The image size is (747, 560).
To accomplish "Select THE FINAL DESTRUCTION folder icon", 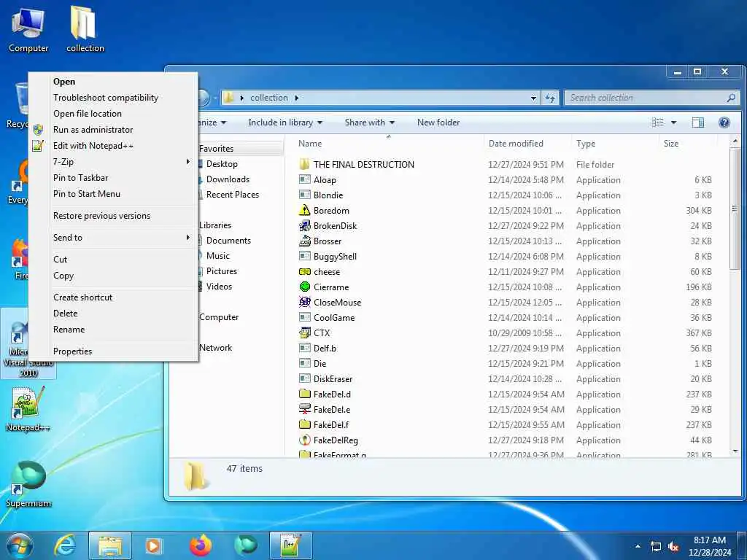I will [x=304, y=164].
